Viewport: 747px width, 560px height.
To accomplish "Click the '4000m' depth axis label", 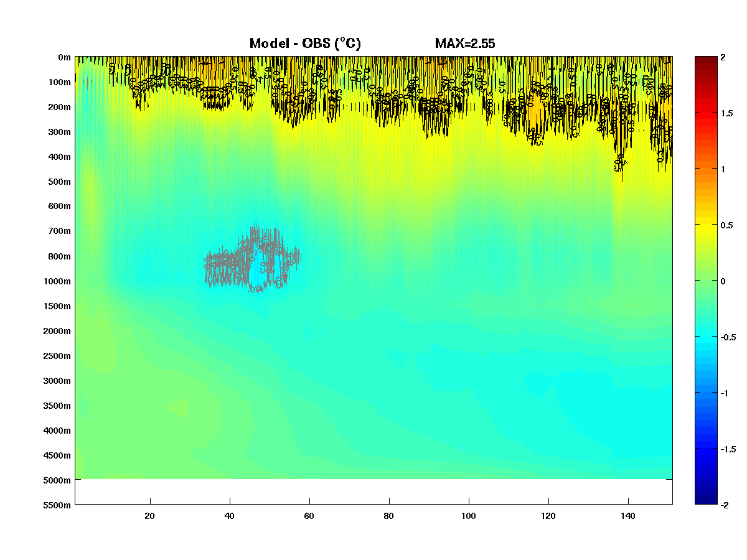I will point(57,431).
